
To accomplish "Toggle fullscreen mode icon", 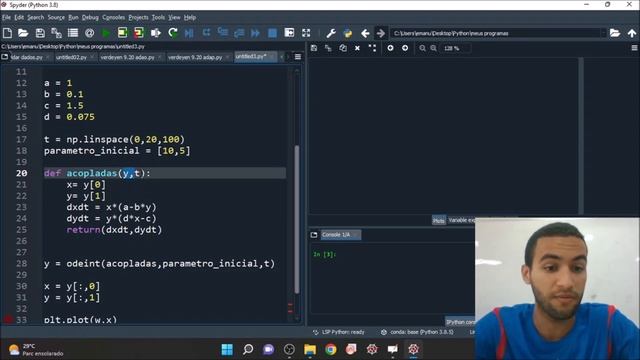I will click(x=306, y=33).
